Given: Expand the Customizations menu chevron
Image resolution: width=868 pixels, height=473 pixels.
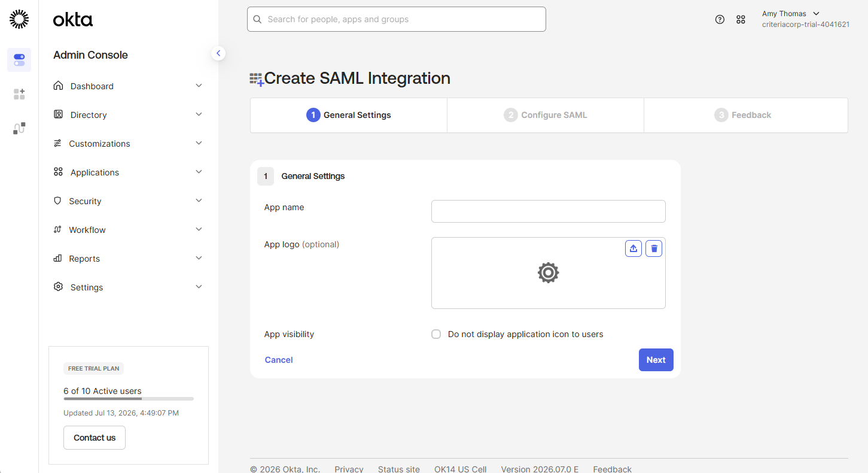Looking at the screenshot, I should 199,143.
